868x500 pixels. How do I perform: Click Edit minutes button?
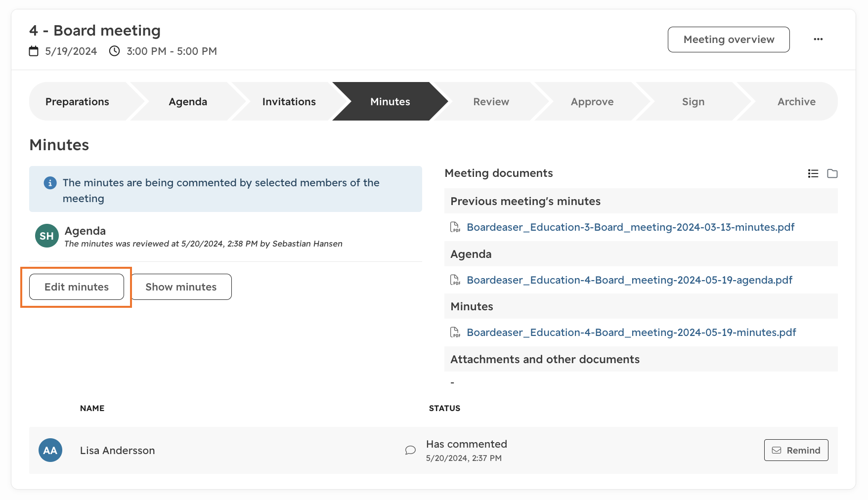pos(77,287)
